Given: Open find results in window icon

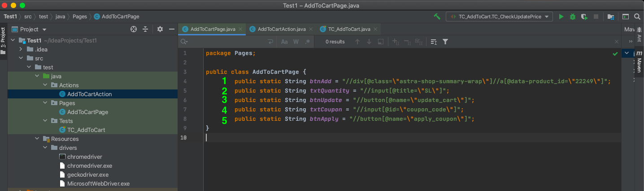Looking at the screenshot, I should (381, 42).
